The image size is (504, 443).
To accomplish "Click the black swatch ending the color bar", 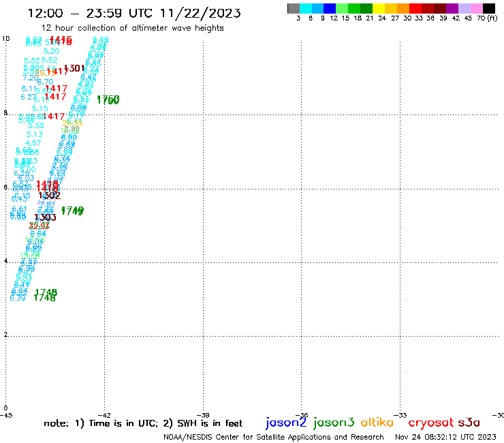I will 488,8.
